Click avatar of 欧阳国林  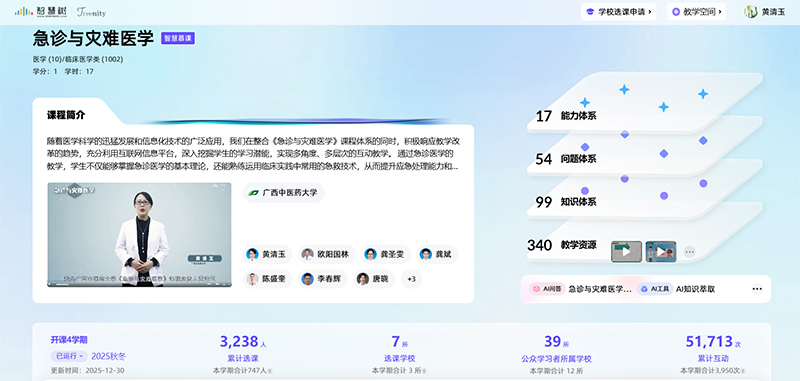[307, 254]
